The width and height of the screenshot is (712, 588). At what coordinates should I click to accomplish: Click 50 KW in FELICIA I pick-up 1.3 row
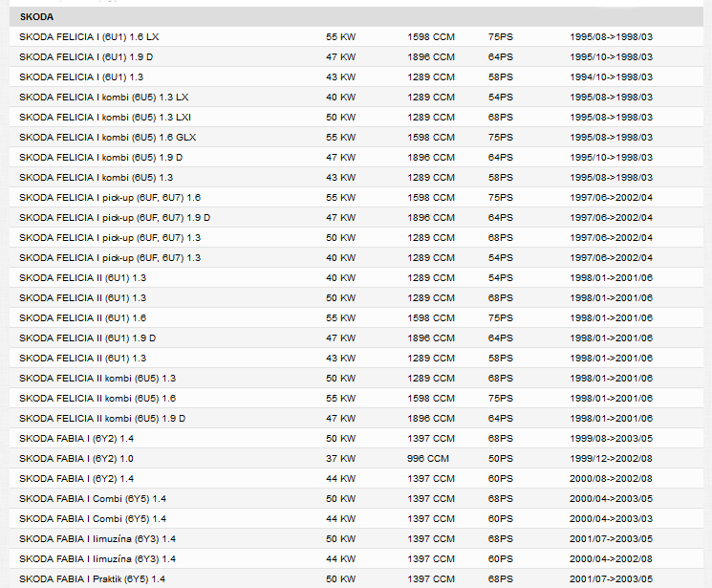coord(340,238)
